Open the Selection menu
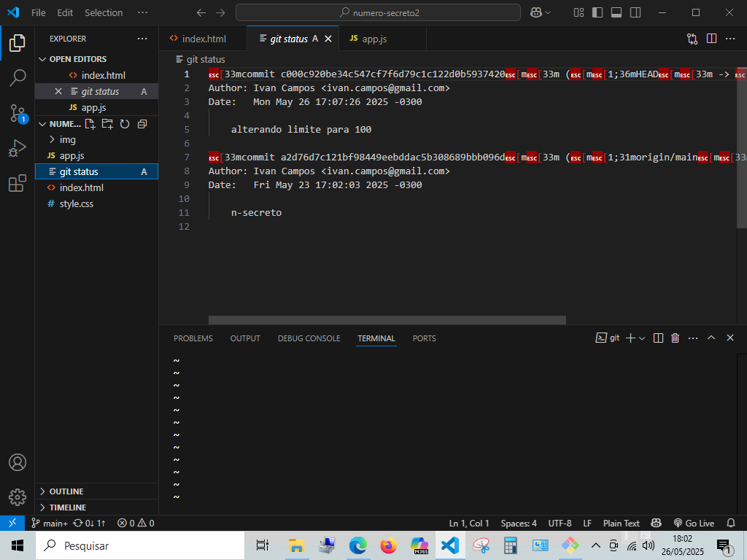The image size is (747, 560). 104,13
